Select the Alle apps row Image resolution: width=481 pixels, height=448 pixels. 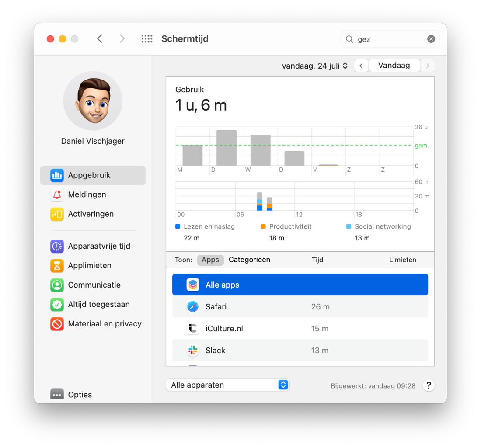300,285
